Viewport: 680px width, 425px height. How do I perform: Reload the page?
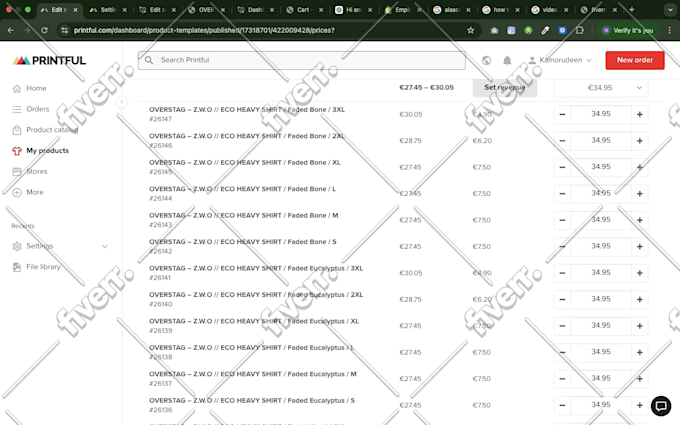pos(44,30)
